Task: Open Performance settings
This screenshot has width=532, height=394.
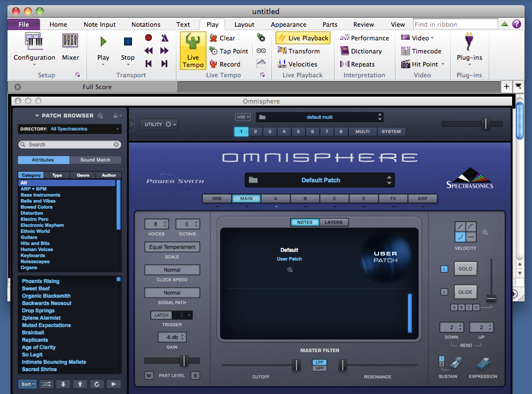Action: click(x=364, y=38)
